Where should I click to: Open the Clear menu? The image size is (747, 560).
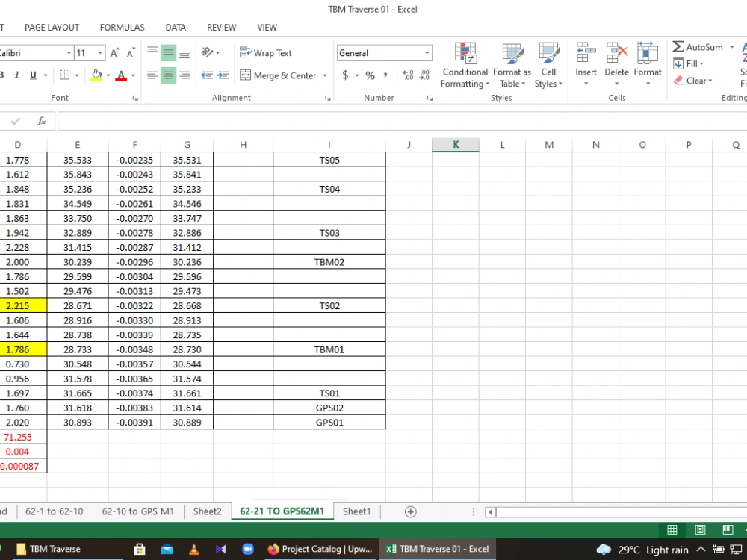[693, 81]
